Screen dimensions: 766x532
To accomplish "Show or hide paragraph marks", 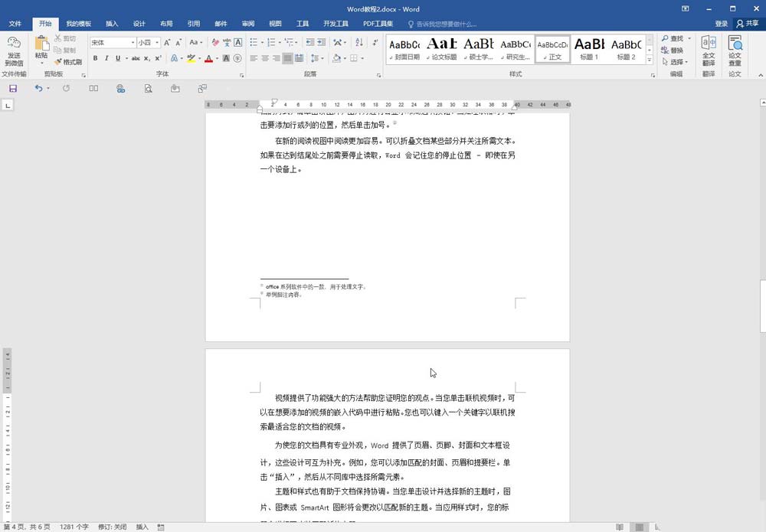I will 375,42.
